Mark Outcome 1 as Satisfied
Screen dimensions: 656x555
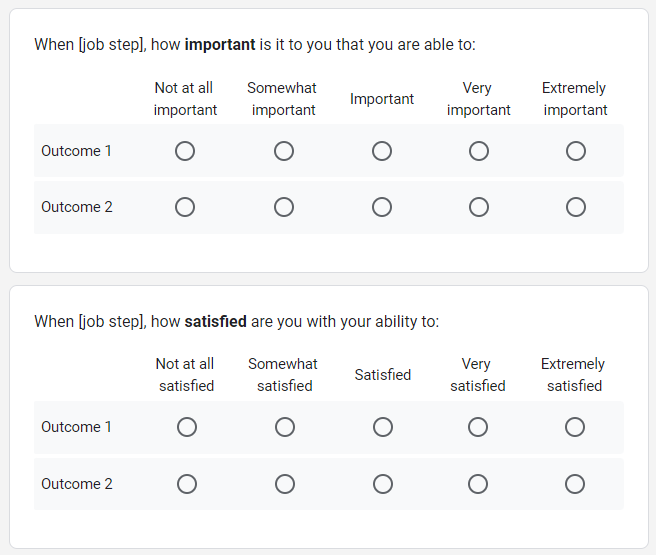[383, 427]
